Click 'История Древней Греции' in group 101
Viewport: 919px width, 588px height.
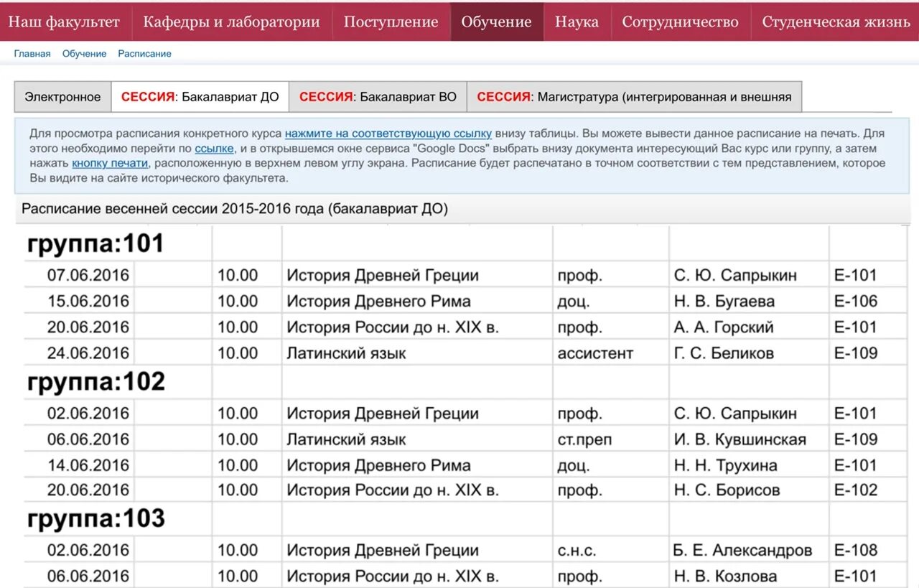coord(383,275)
